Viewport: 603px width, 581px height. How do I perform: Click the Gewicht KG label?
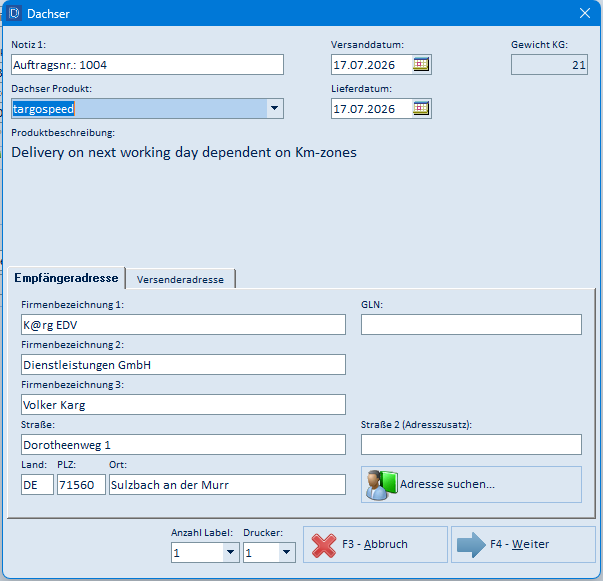pos(539,45)
